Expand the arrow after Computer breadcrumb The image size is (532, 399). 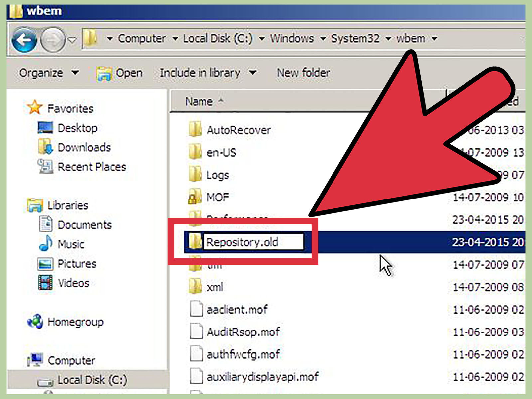pyautogui.click(x=175, y=39)
